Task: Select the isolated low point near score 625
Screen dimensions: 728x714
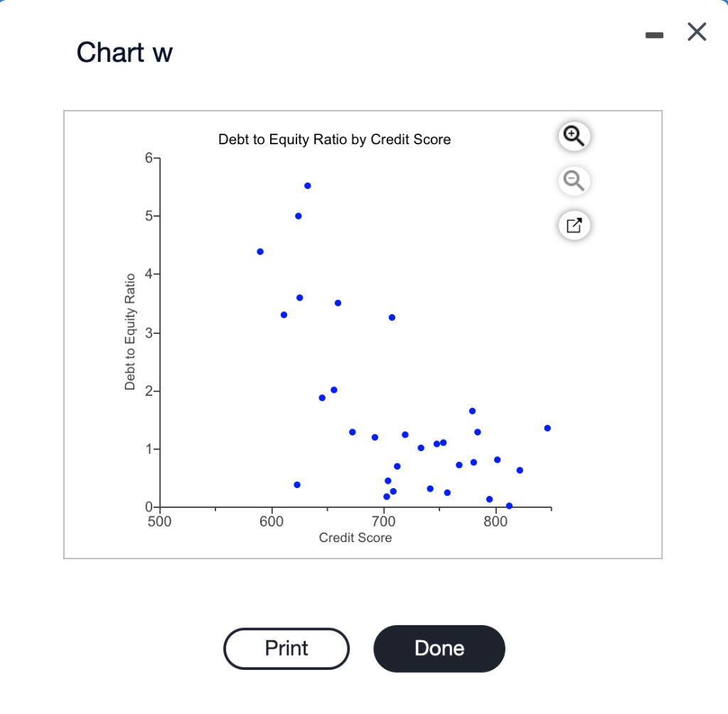Action: [298, 484]
